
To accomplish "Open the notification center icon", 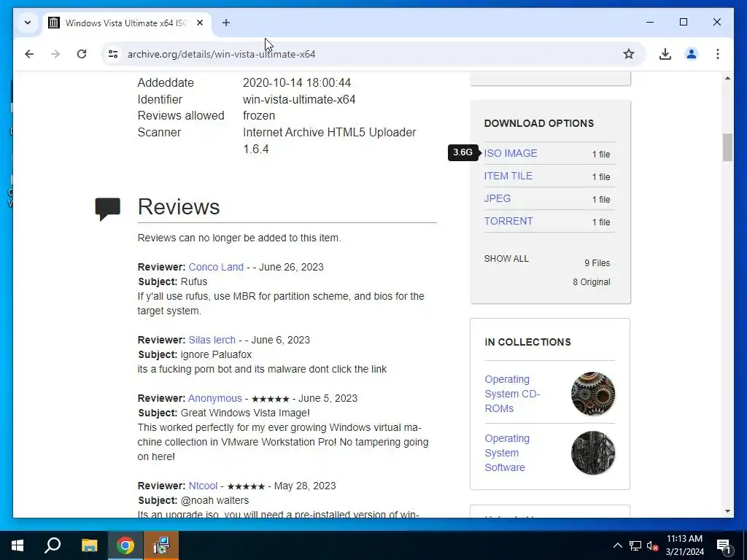I will coord(724,545).
